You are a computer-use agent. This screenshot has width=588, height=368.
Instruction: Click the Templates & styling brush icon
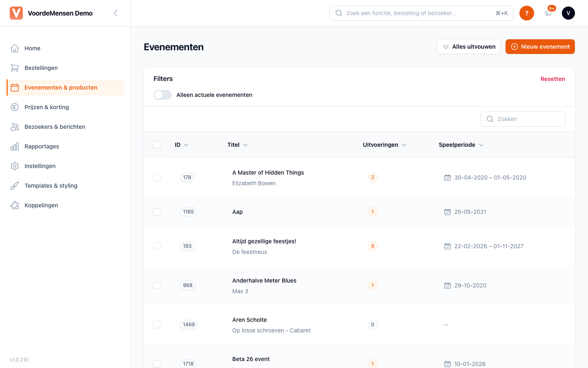pos(15,186)
